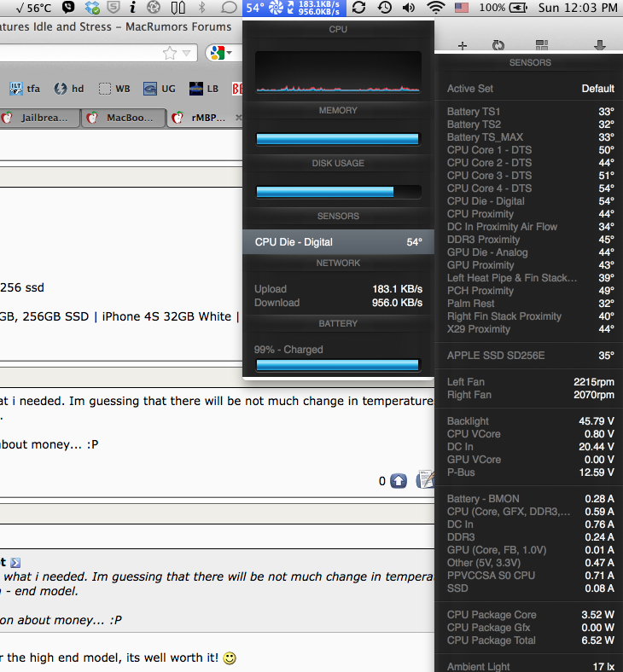623x672 pixels.
Task: Click the sync arrows menu bar icon
Action: click(359, 8)
